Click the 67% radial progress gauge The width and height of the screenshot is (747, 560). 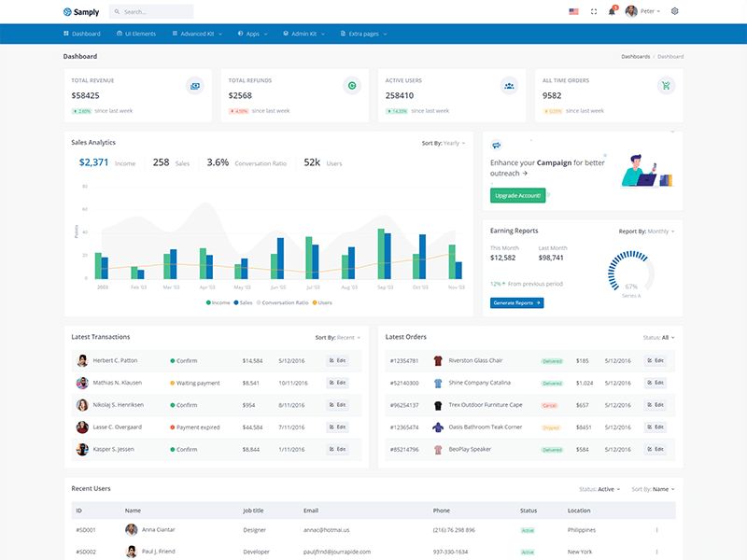(x=631, y=273)
